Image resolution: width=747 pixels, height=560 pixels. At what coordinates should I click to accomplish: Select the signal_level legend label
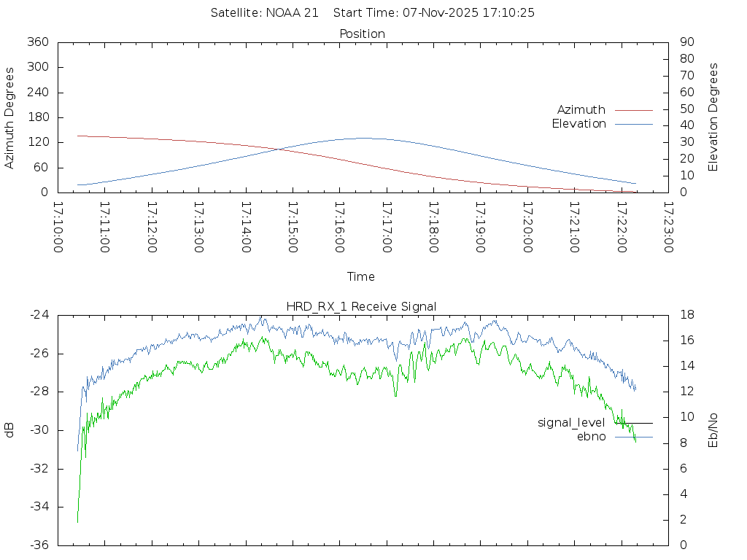tap(571, 423)
